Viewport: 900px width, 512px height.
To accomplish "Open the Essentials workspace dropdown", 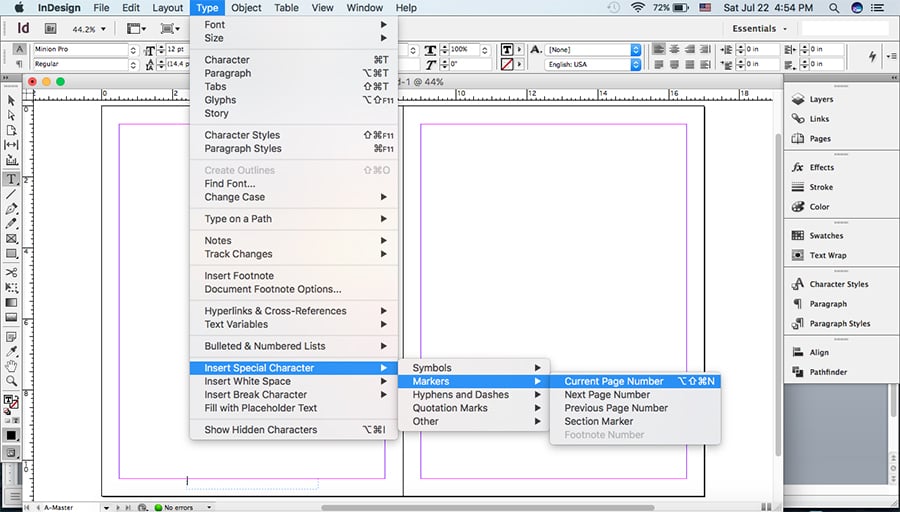I will click(759, 29).
